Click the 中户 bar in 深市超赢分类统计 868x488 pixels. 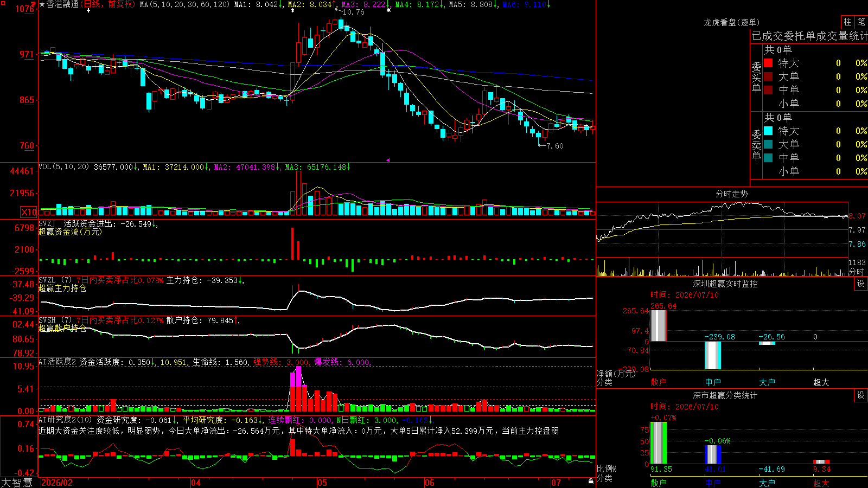pos(713,454)
